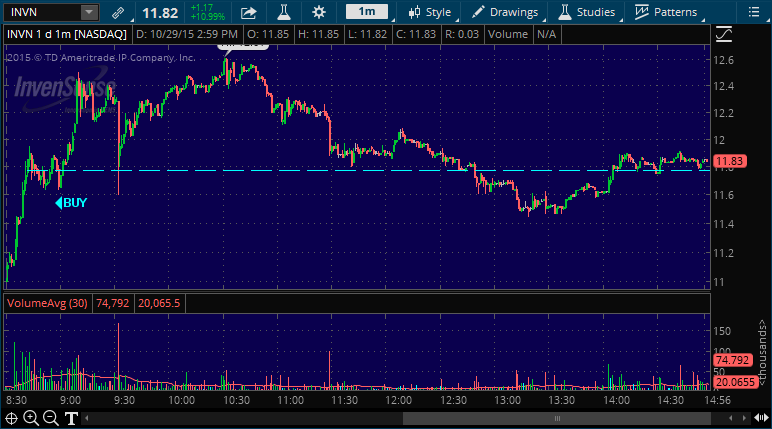Click the Volume header label
The image size is (772, 429).
click(x=508, y=34)
